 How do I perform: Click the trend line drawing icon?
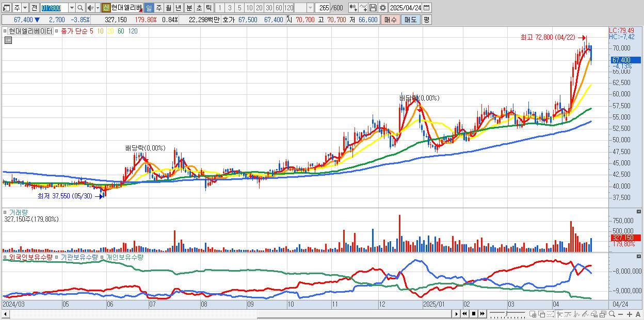pos(568,314)
